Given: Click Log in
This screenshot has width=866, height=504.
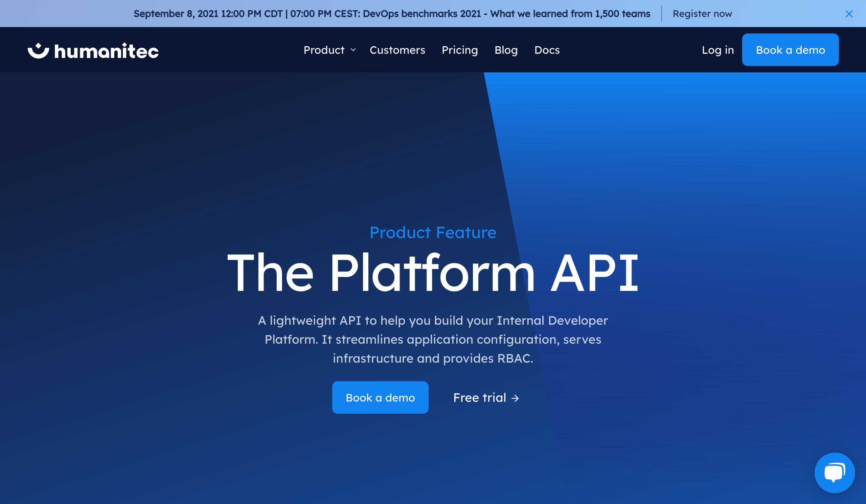Looking at the screenshot, I should (717, 50).
